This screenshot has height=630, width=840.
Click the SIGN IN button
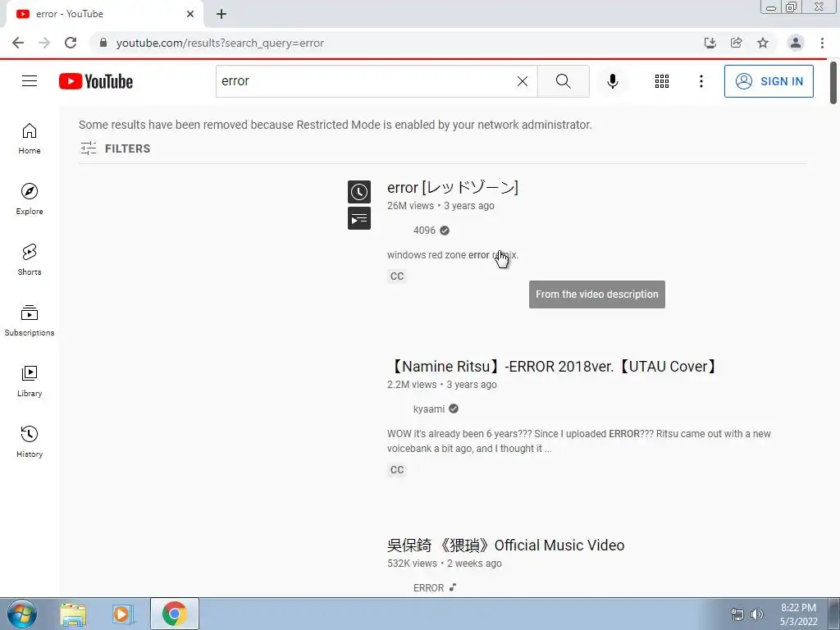[x=769, y=81]
